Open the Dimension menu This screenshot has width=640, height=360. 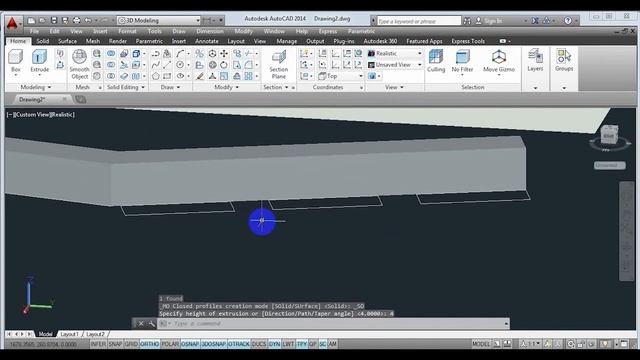point(210,31)
